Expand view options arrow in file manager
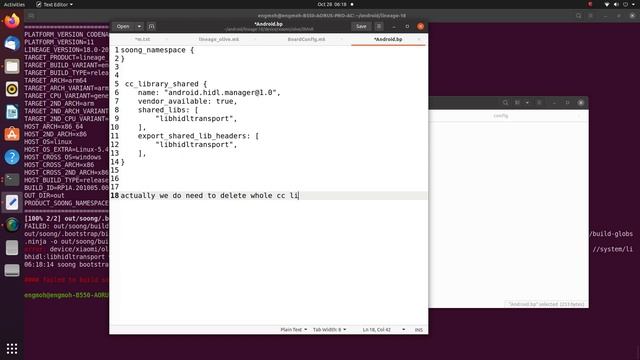This screenshot has width=640, height=360. click(x=527, y=102)
